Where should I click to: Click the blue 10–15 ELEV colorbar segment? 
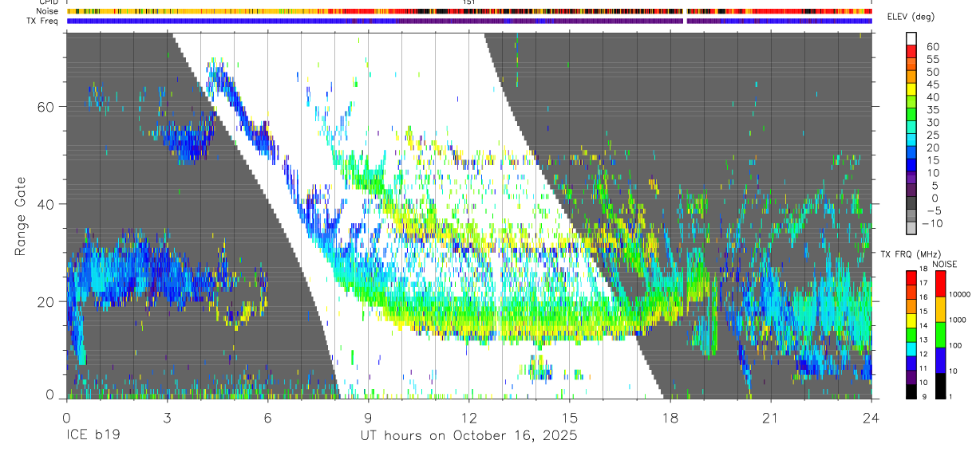pyautogui.click(x=911, y=166)
